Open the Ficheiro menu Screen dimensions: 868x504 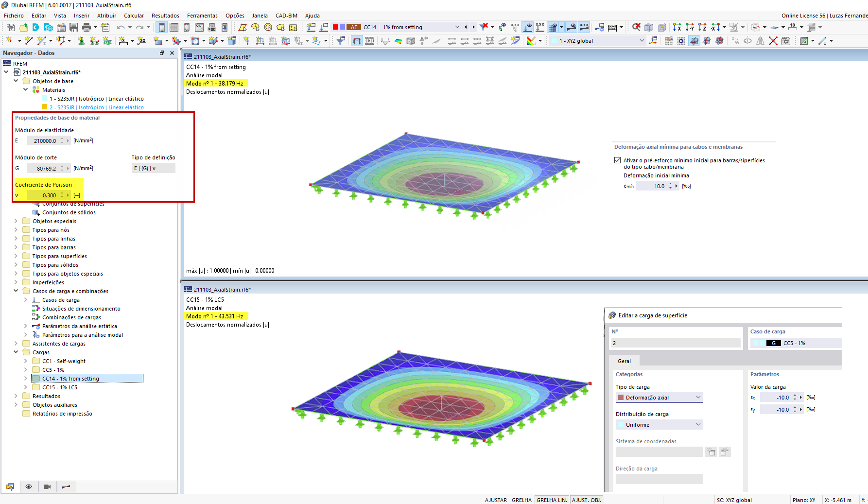[14, 16]
